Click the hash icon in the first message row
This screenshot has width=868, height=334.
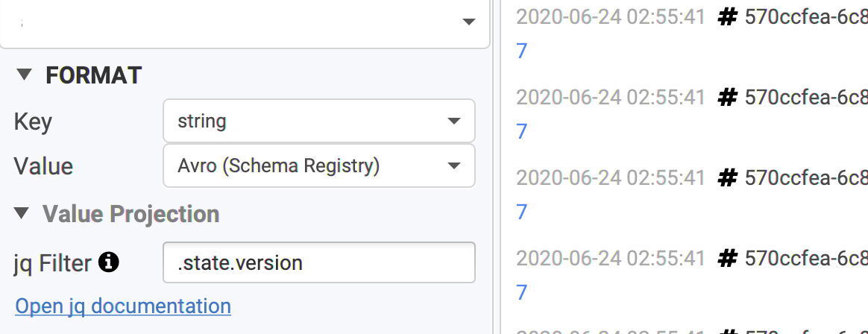[727, 18]
